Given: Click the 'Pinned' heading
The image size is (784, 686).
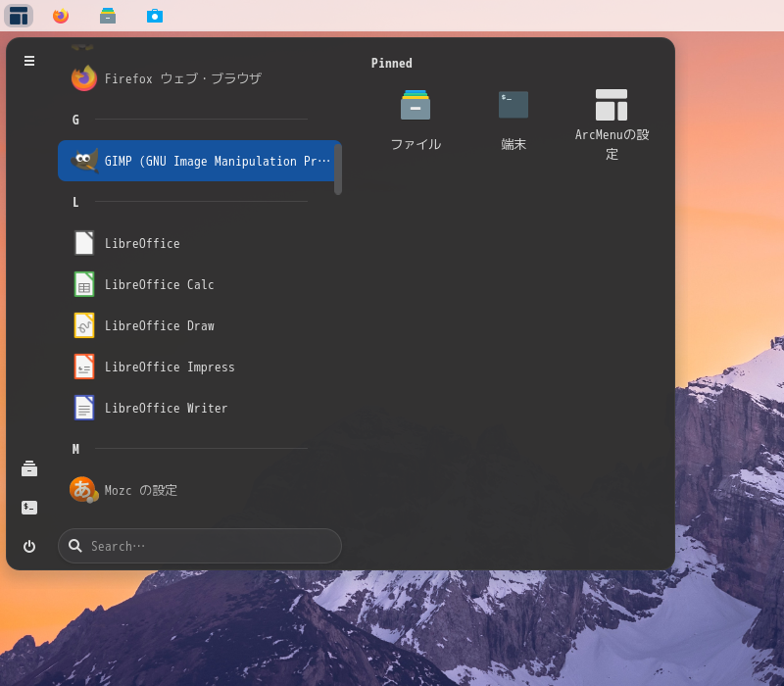Looking at the screenshot, I should (391, 63).
